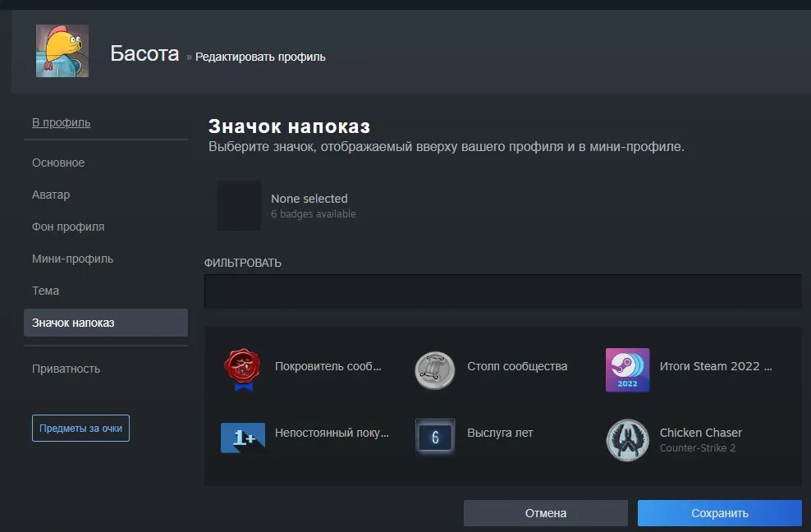Cancel changes with the Отмена button
The height and width of the screenshot is (532, 811).
[x=546, y=513]
